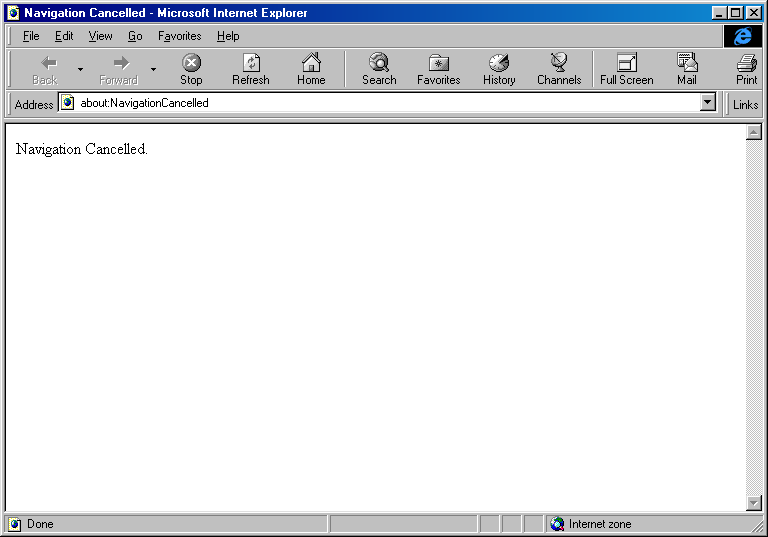Open the Forward history dropdown arrow
The width and height of the screenshot is (768, 537).
(x=153, y=69)
